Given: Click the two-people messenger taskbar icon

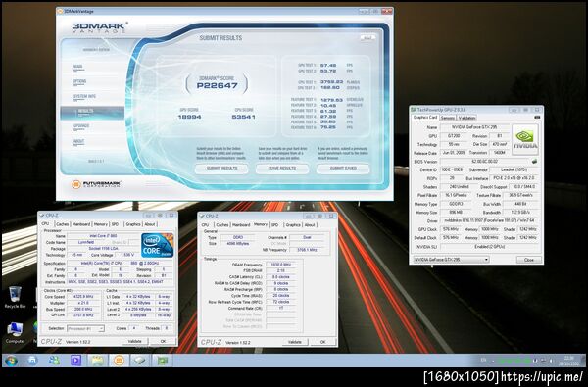Looking at the screenshot, I should click(54, 361).
